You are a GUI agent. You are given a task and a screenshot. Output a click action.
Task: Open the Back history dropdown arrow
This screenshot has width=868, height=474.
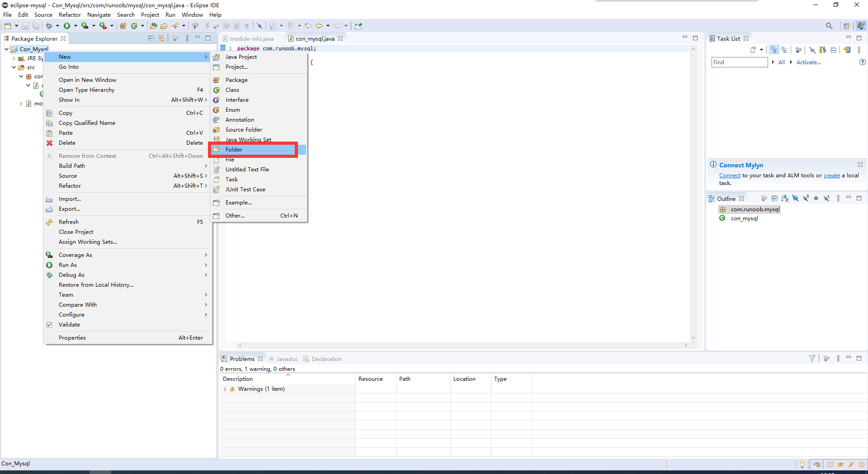pyautogui.click(x=328, y=26)
